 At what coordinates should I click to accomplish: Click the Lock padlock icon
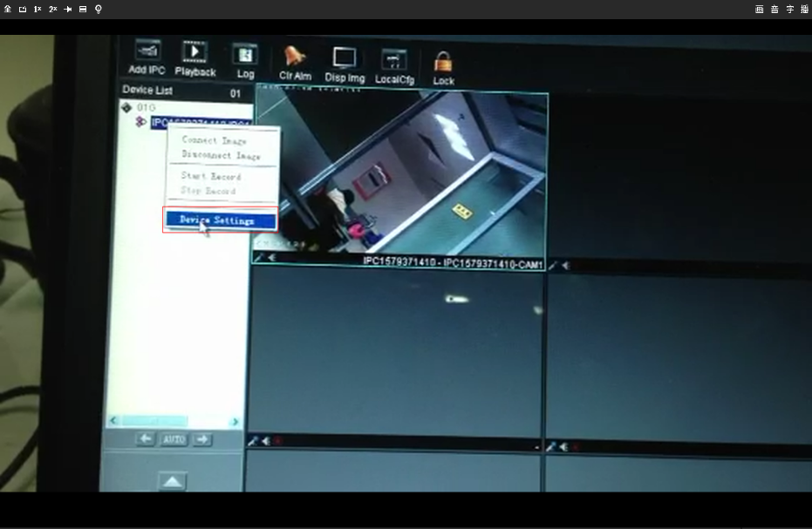coord(444,64)
